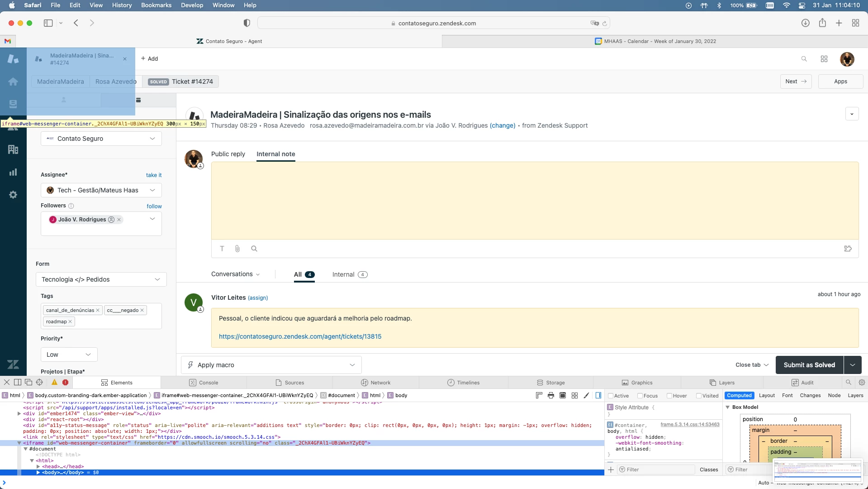Click the icon on the composer toolbar's right end
The height and width of the screenshot is (489, 868).
tap(848, 249)
